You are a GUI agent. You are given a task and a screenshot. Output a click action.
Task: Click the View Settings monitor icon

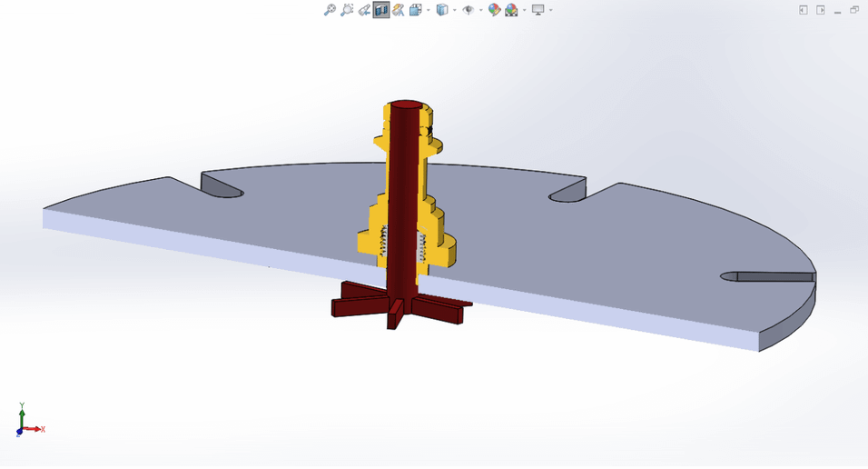(538, 10)
